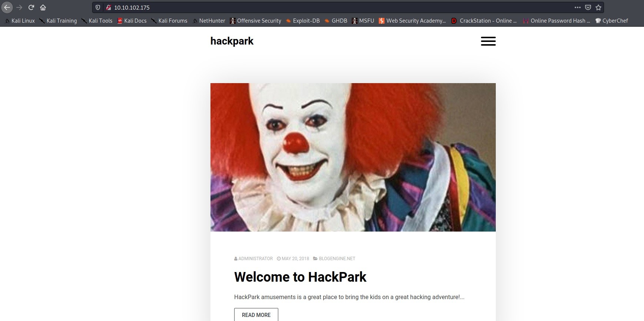Click the insecure connection padlock icon

(108, 7)
